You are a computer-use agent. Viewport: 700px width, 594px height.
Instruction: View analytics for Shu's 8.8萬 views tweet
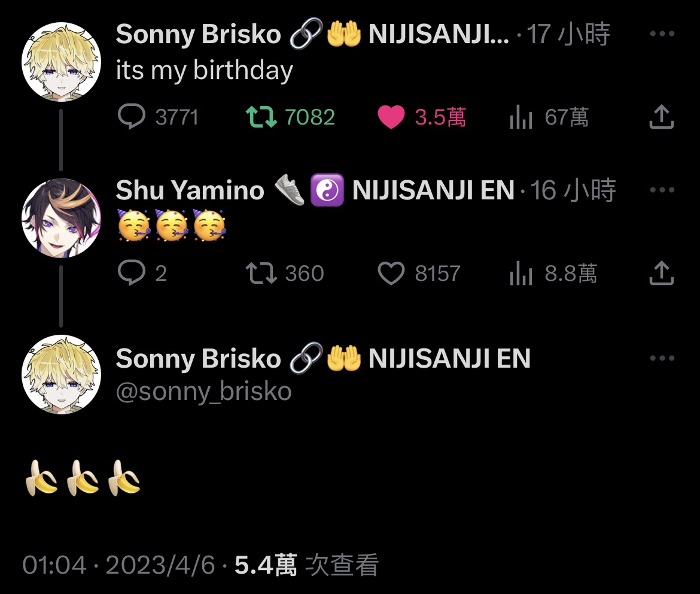coord(553,273)
